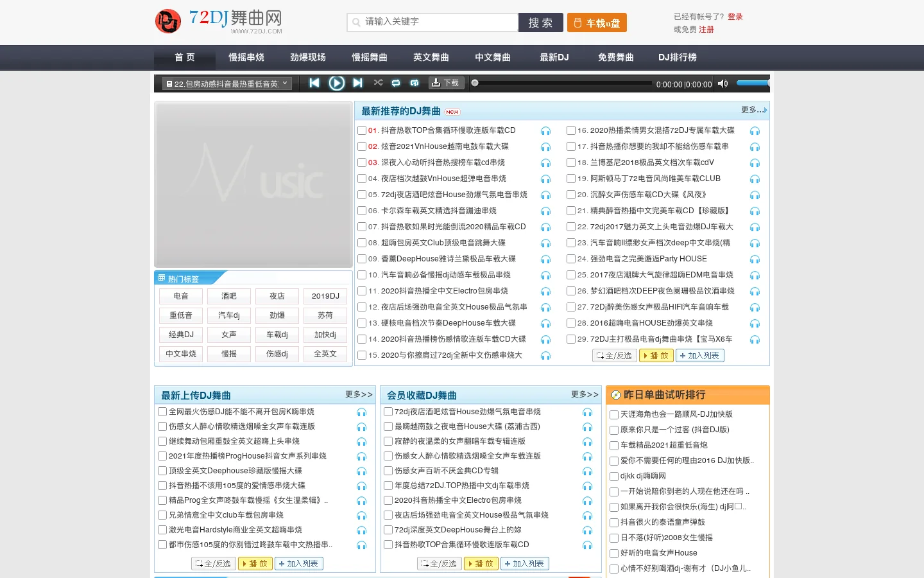Click the previous track button in player
Image resolution: width=924 pixels, height=578 pixels.
click(314, 83)
